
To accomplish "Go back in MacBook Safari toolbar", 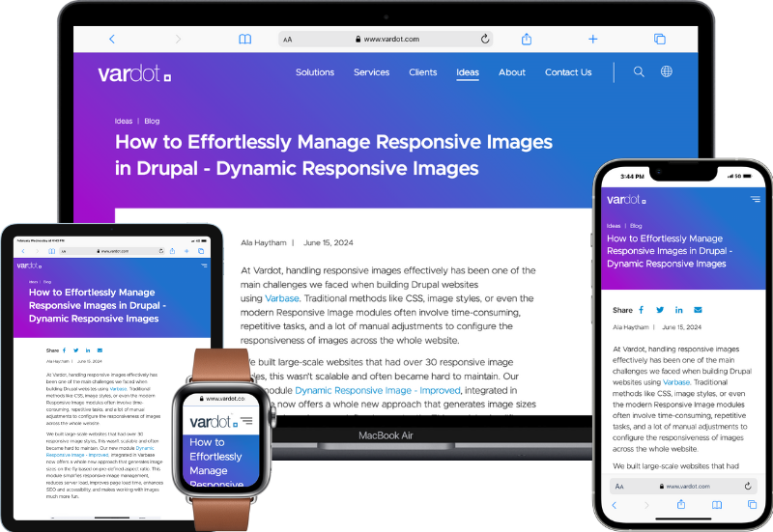I will (112, 39).
